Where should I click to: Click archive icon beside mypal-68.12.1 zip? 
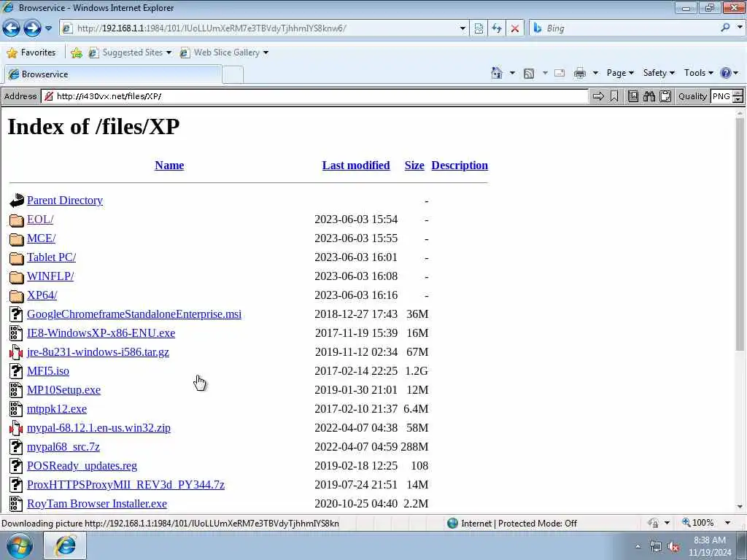click(x=16, y=427)
